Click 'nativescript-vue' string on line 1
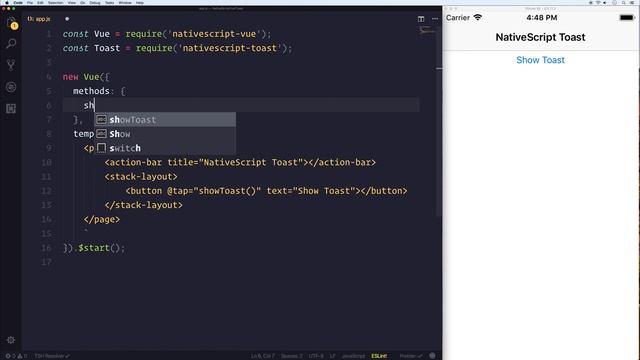Screen dimensions: 640x360 tap(214, 34)
